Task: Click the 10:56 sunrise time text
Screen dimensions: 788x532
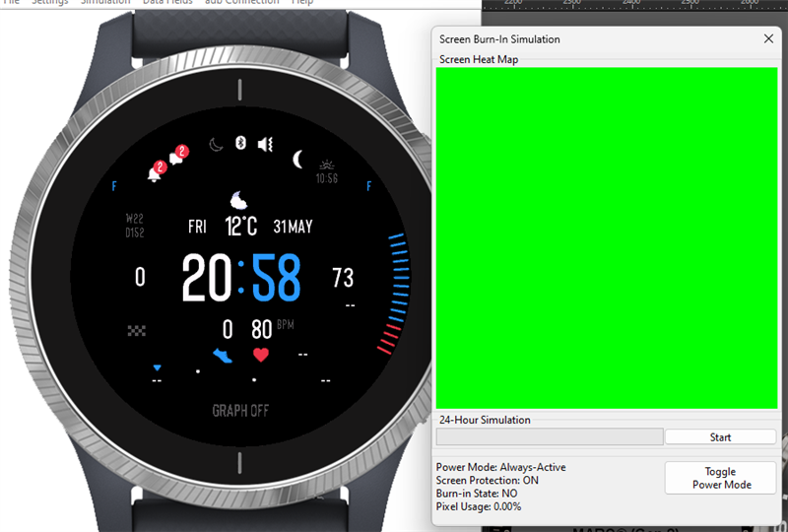Action: pyautogui.click(x=327, y=178)
